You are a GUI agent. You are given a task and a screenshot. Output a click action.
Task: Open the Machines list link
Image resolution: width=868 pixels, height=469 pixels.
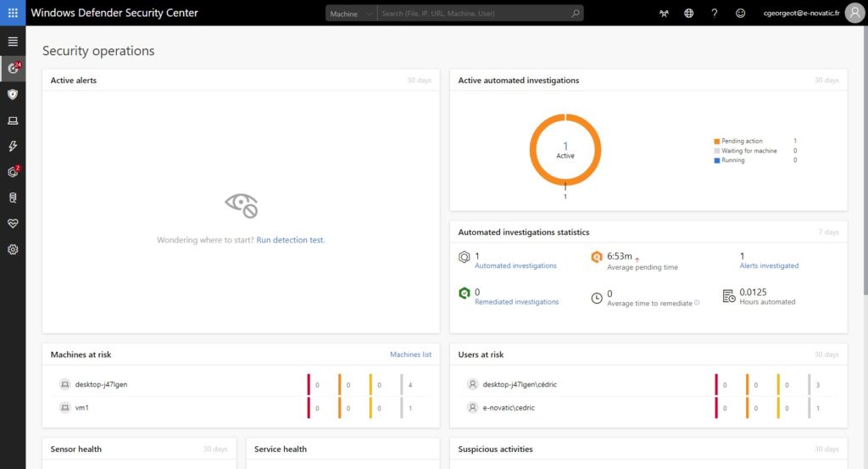pos(410,355)
